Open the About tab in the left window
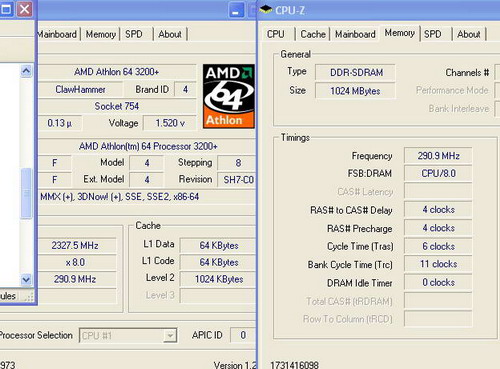This screenshot has width=500, height=369. pyautogui.click(x=170, y=34)
